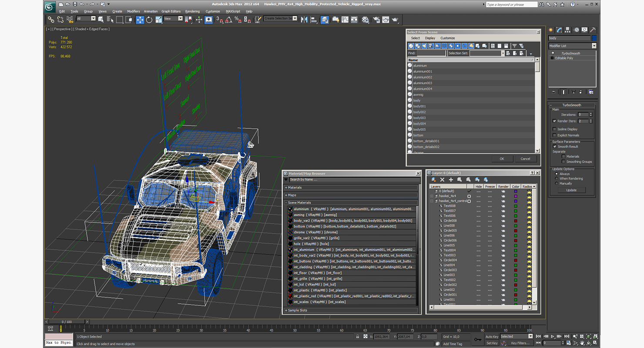The width and height of the screenshot is (644, 348).
Task: Enable Isoline Display checkbox
Action: click(554, 129)
